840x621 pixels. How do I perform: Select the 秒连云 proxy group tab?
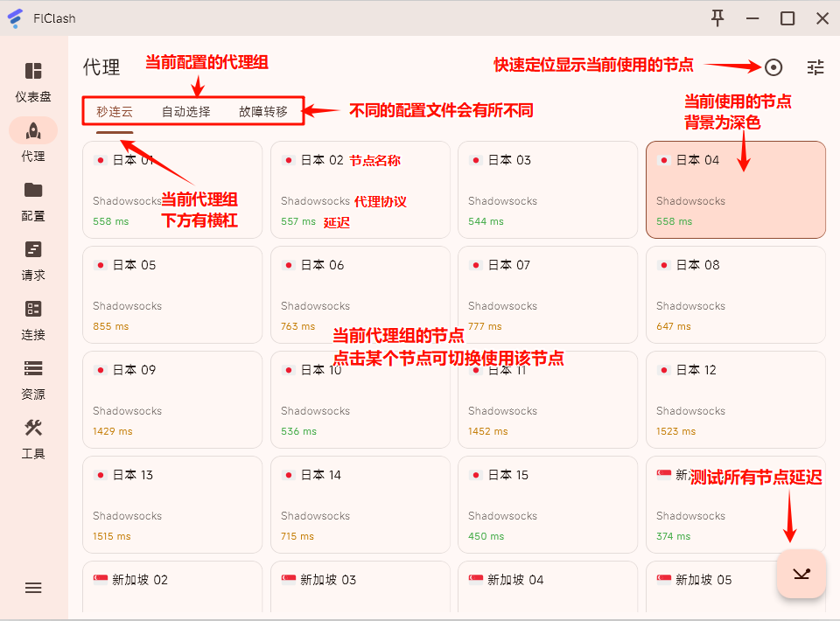tap(115, 112)
